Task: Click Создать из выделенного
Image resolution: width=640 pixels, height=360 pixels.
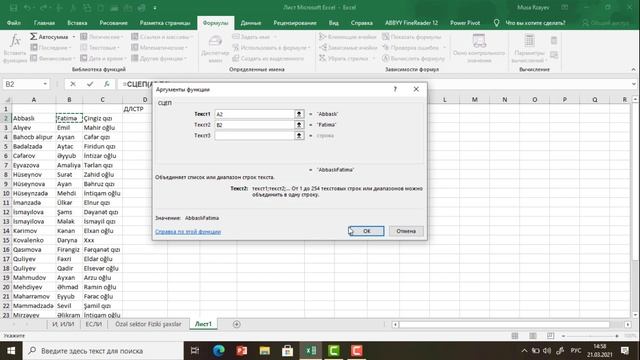Action: coord(269,58)
